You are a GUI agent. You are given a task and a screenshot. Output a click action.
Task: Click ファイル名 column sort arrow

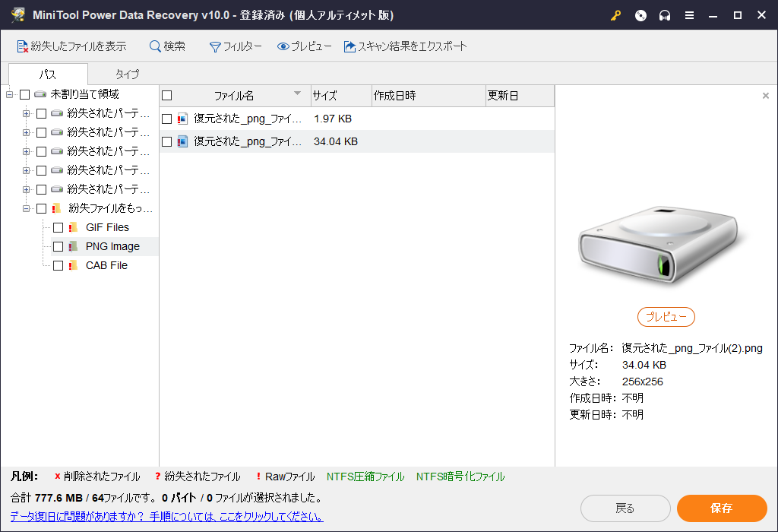coord(297,94)
